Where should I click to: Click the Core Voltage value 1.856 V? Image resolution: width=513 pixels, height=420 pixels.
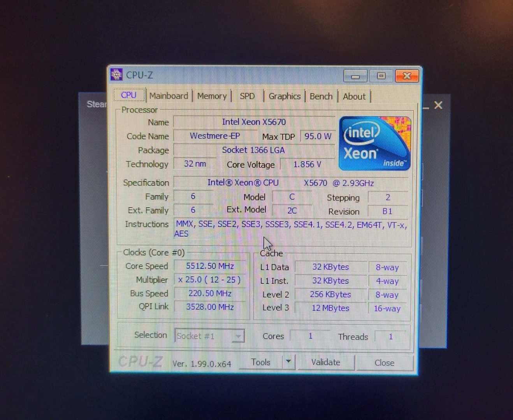click(x=307, y=164)
